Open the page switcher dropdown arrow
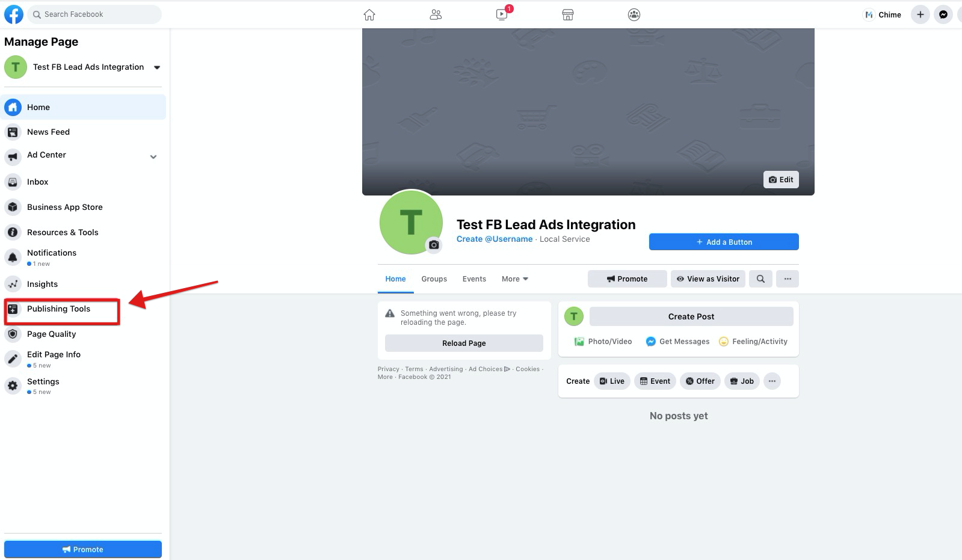This screenshot has width=962, height=560. (157, 67)
